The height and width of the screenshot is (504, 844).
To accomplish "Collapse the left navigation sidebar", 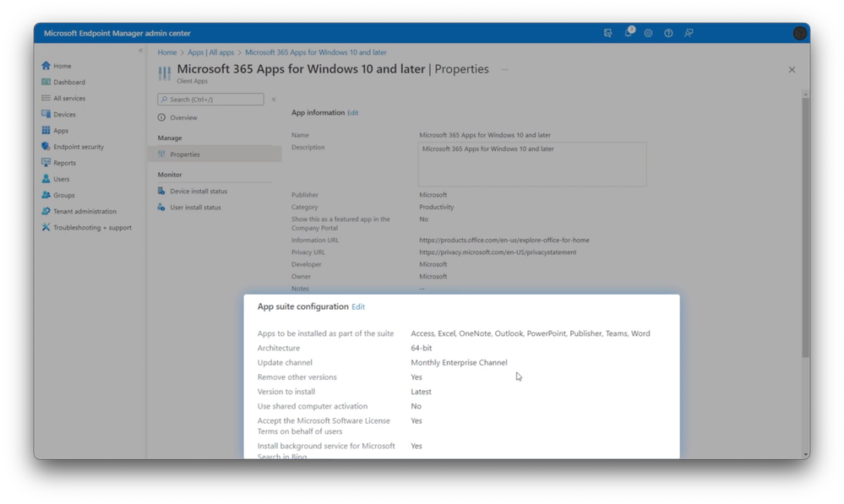I will pyautogui.click(x=140, y=51).
